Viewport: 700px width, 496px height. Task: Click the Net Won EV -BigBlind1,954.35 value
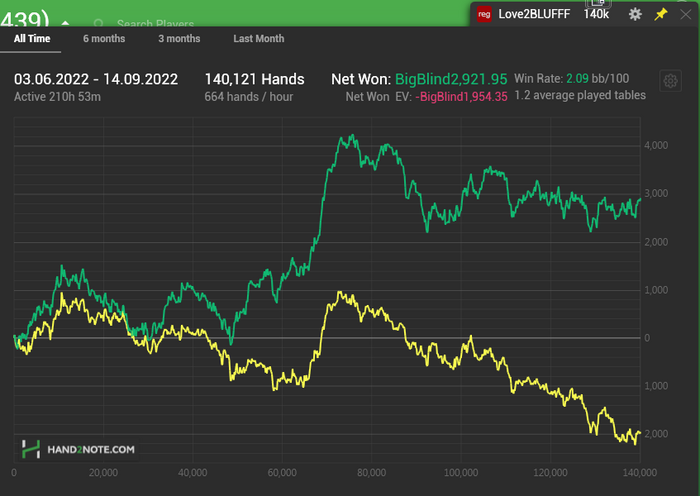point(461,96)
